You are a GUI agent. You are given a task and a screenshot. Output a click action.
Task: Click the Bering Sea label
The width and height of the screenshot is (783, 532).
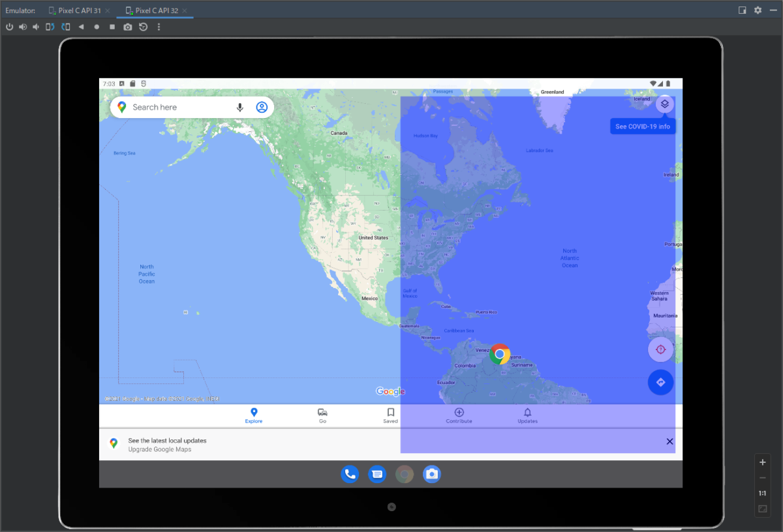click(x=124, y=153)
